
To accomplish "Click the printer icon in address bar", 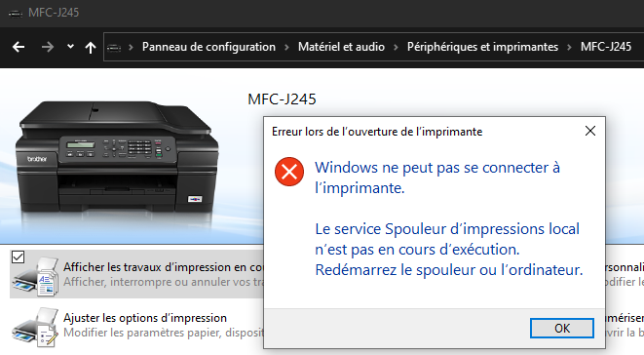I will 114,48.
